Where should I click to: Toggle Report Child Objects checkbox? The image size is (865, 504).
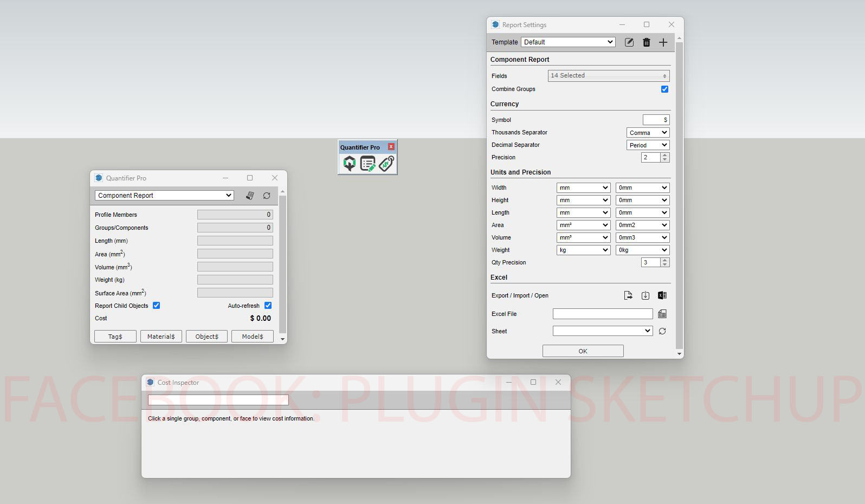point(157,306)
